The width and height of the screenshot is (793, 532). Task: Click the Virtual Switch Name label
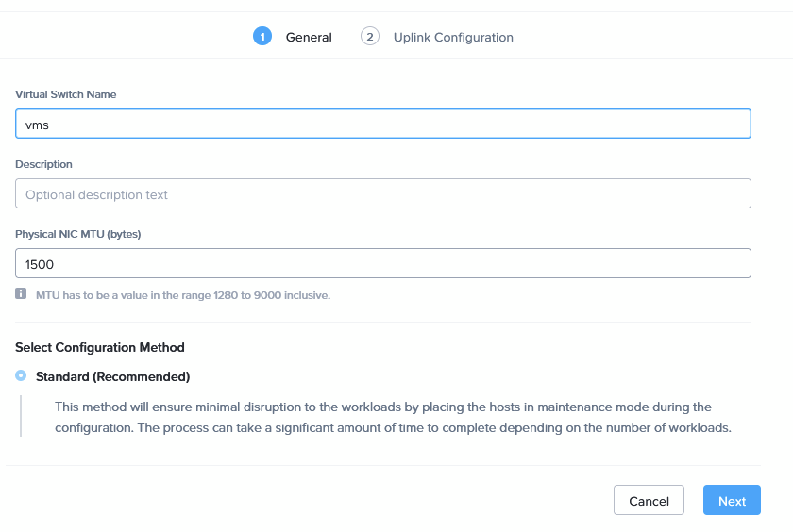66,94
